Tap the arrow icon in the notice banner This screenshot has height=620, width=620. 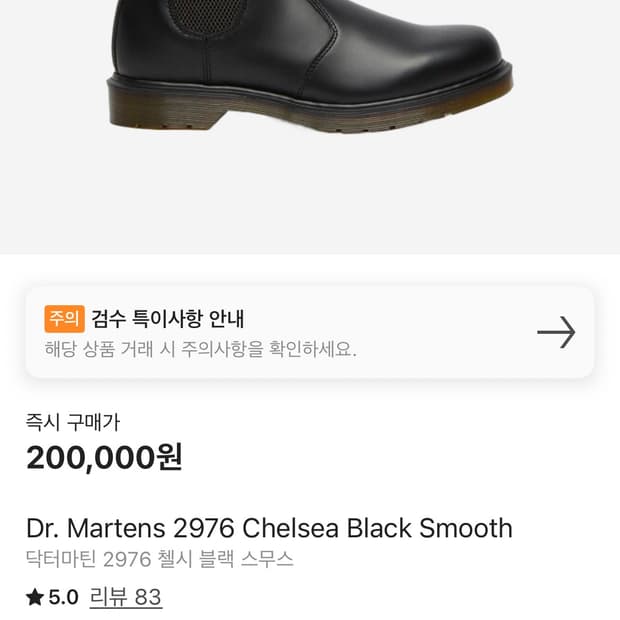(556, 332)
